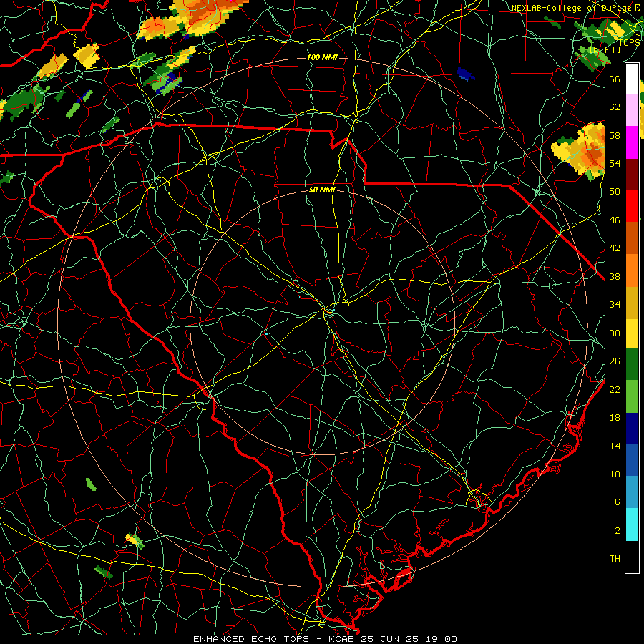
Task: Click the "50 NMI" range ring label
Action: tap(322, 190)
